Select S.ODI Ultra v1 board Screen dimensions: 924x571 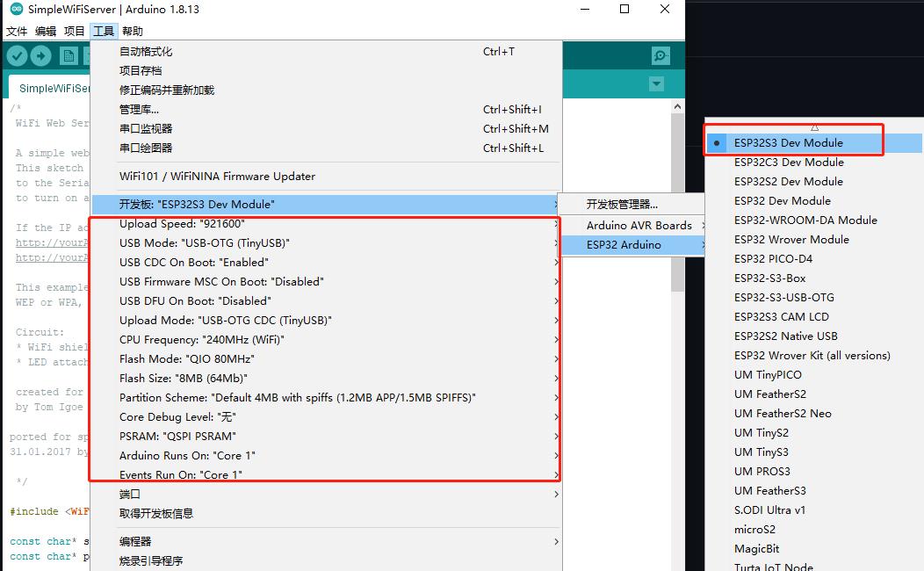coord(813,510)
